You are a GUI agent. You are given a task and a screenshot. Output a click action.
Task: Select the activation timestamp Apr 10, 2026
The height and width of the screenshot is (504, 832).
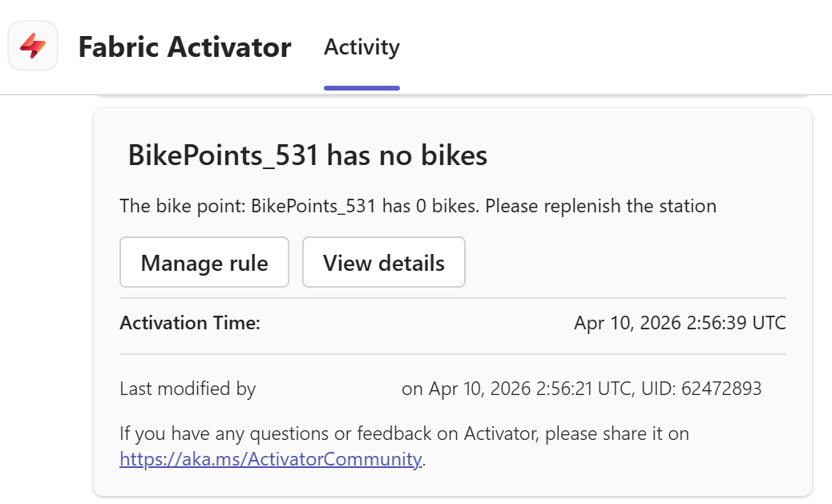679,323
